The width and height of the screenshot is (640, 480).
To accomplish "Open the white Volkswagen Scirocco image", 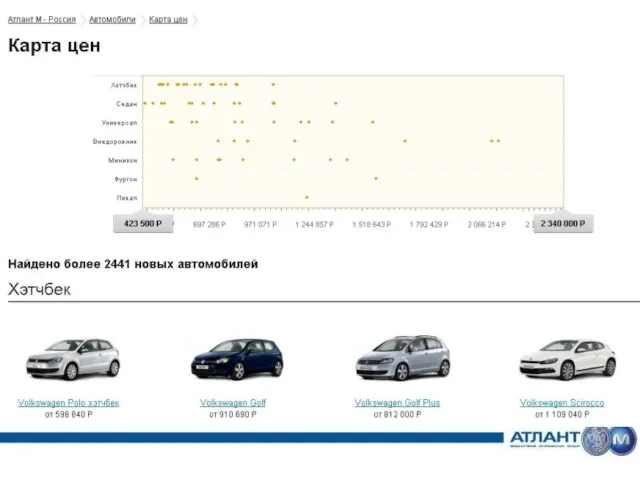I will coord(566,359).
